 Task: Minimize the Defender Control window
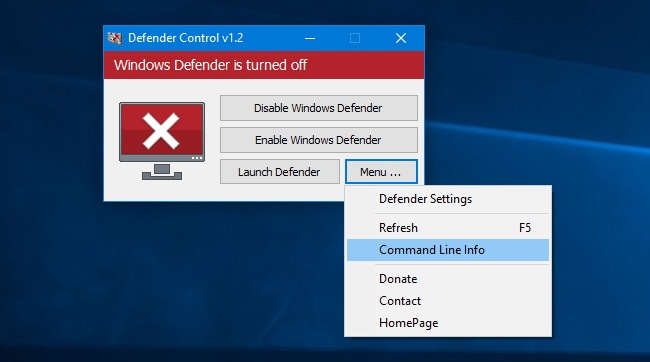click(310, 38)
